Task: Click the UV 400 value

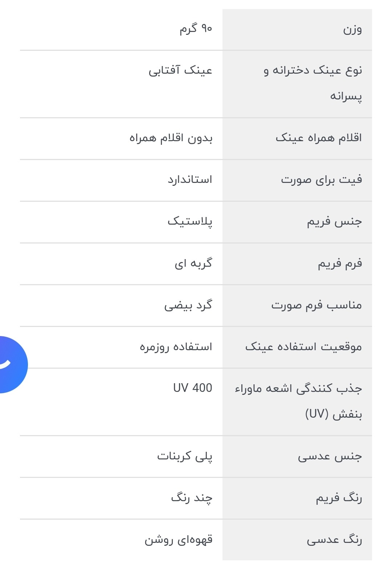Action: pos(192,388)
